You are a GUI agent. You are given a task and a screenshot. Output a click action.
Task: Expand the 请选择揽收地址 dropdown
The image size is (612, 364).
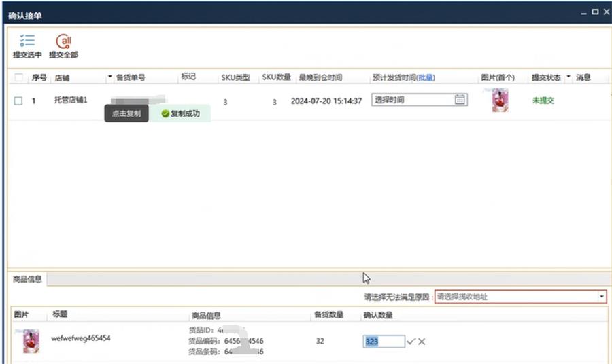tap(602, 297)
